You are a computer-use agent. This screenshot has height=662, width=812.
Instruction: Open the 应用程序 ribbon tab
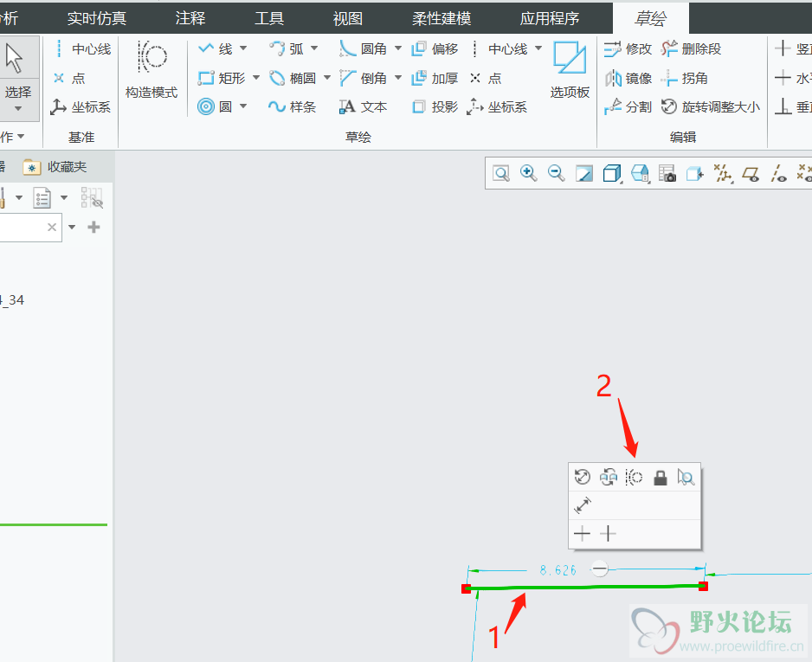pos(550,19)
